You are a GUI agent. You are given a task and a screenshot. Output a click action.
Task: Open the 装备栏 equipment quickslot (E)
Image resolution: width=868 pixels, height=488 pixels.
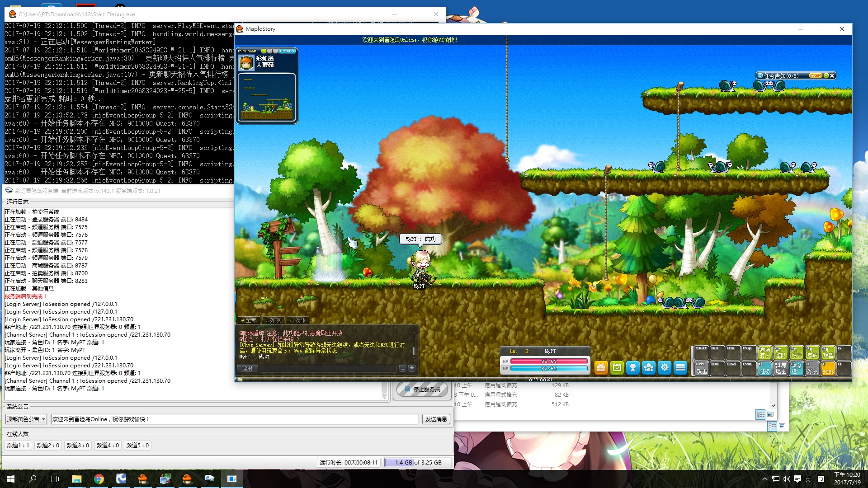coord(797,369)
